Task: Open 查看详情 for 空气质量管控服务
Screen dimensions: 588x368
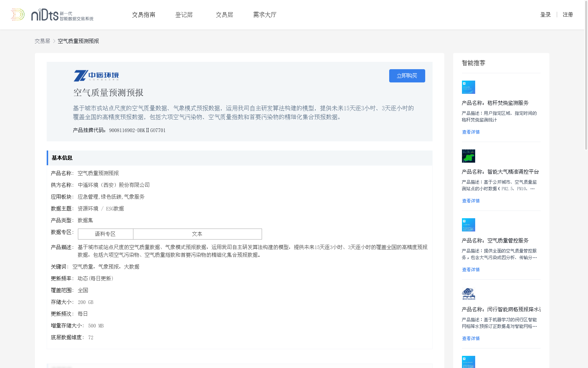Action: 471,270
